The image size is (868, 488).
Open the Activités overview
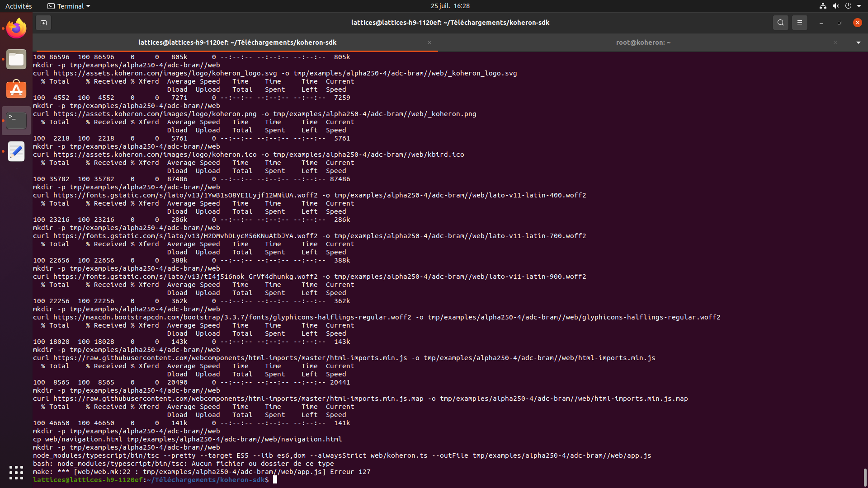coord(19,6)
